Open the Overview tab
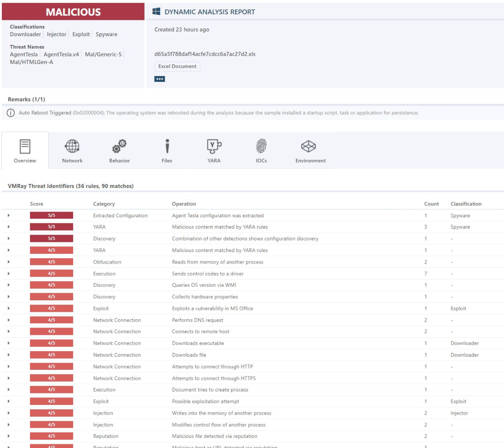This screenshot has height=448, width=504. pos(25,151)
